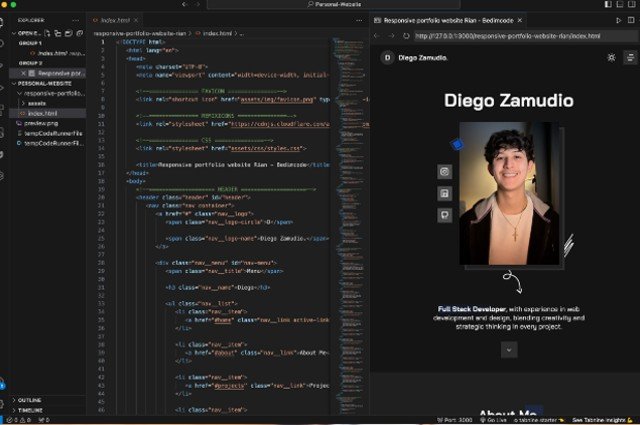
Task: Toggle the primary sidebar layout icon
Action: tap(608, 4)
